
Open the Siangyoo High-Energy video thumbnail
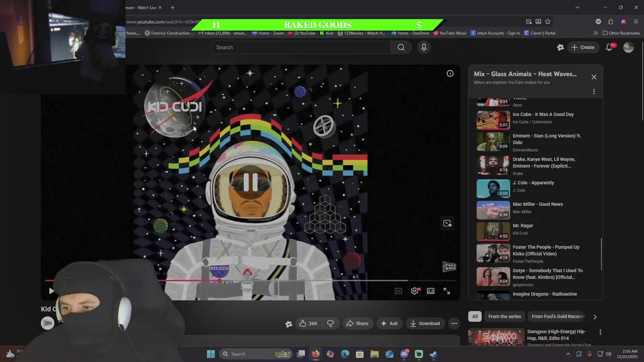tap(496, 337)
